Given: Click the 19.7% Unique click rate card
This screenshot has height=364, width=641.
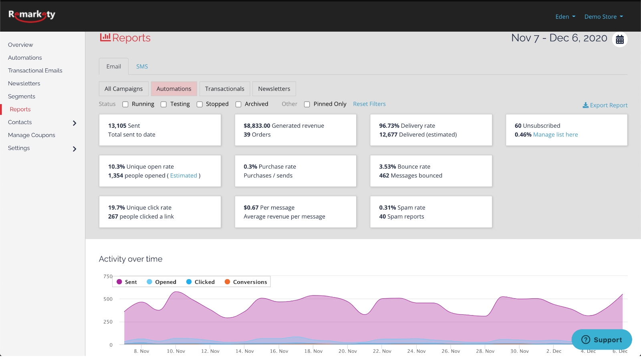Looking at the screenshot, I should coord(160,212).
